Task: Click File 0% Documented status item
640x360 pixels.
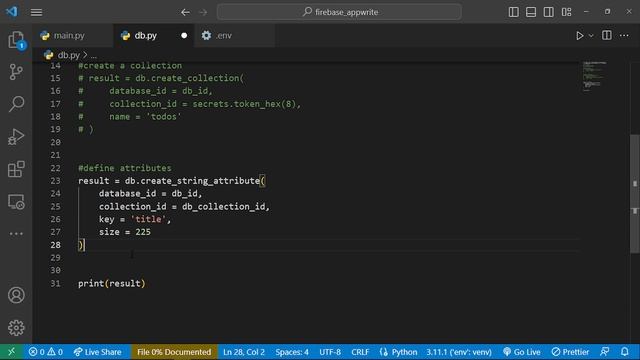Action: 174,352
